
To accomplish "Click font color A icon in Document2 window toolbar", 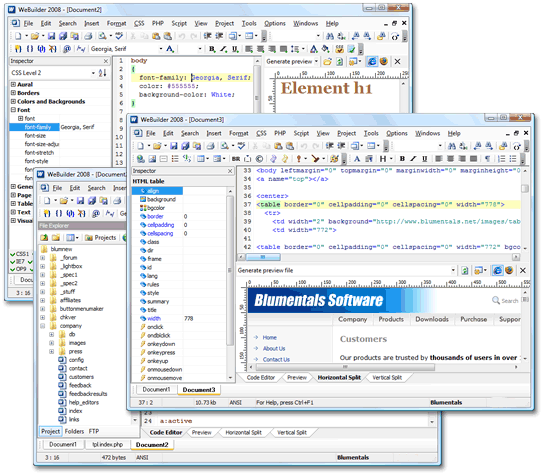I will click(170, 49).
